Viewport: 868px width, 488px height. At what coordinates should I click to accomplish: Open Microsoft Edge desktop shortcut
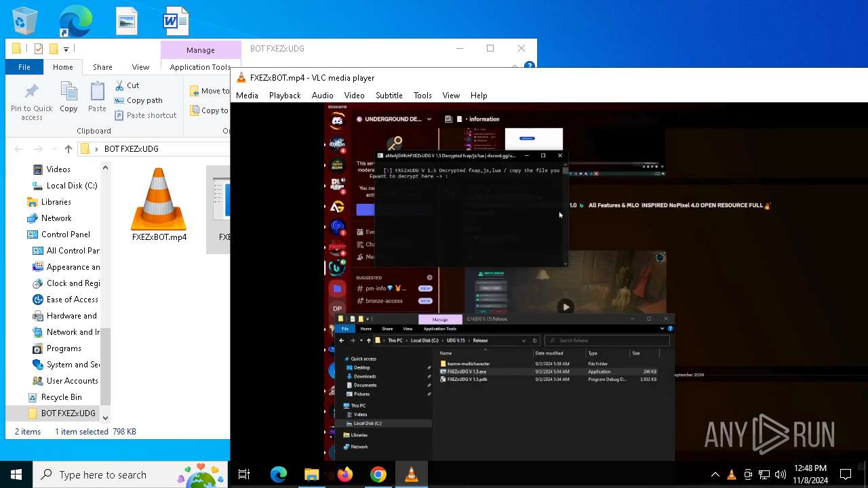click(x=75, y=21)
